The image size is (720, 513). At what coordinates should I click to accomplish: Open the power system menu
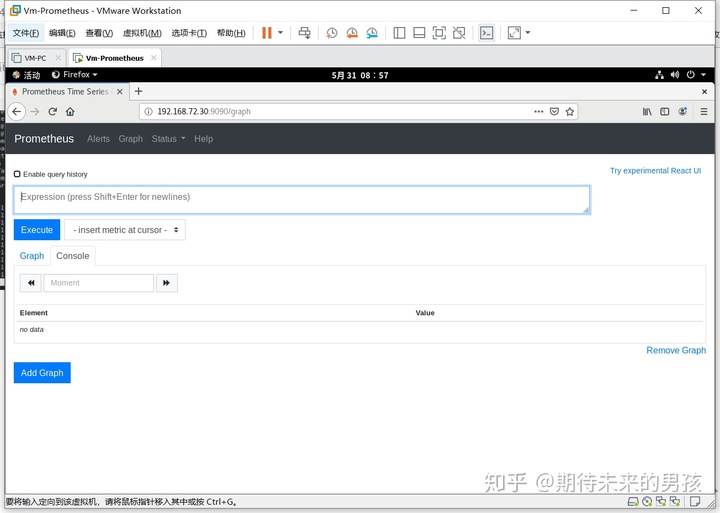[695, 75]
